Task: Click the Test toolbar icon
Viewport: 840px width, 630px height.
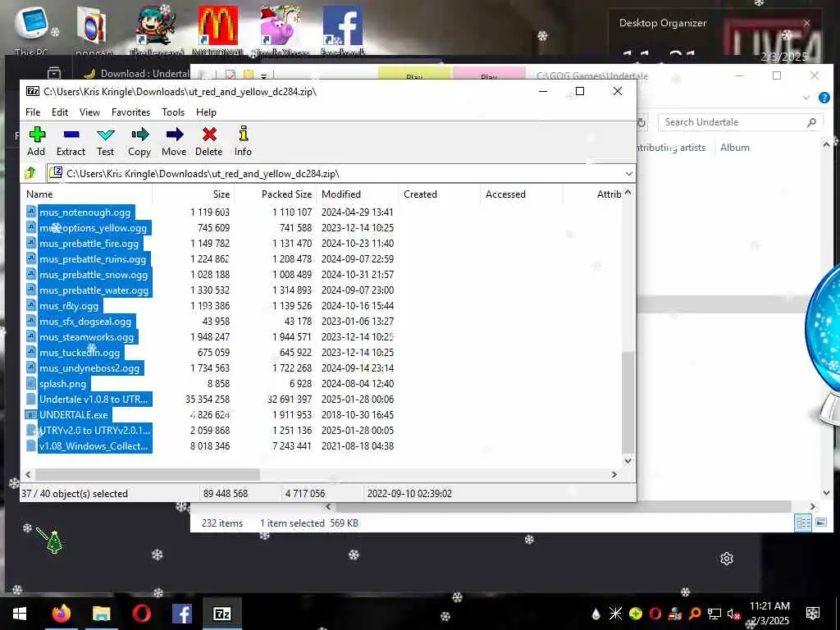Action: click(106, 141)
